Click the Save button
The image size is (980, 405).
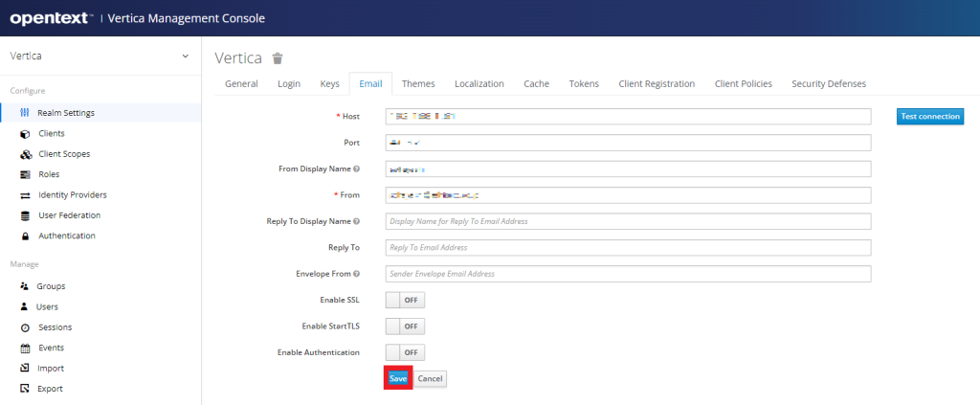(398, 378)
